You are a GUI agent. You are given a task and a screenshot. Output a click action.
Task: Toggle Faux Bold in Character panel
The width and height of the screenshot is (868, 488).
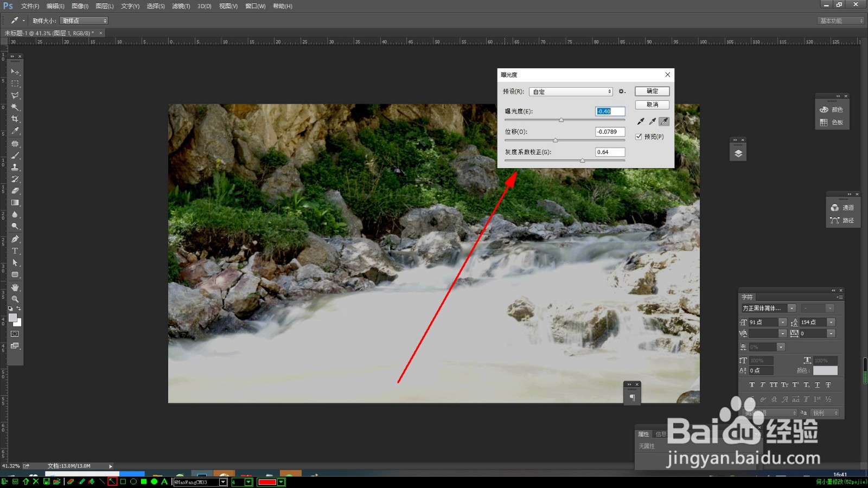coord(752,385)
